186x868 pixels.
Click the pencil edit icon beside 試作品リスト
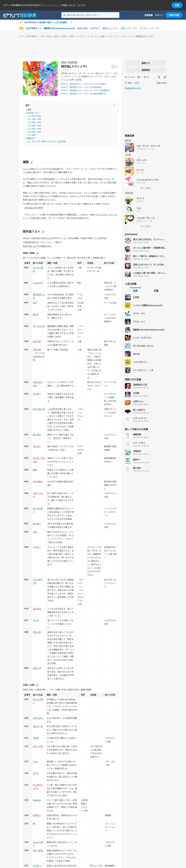point(43,231)
